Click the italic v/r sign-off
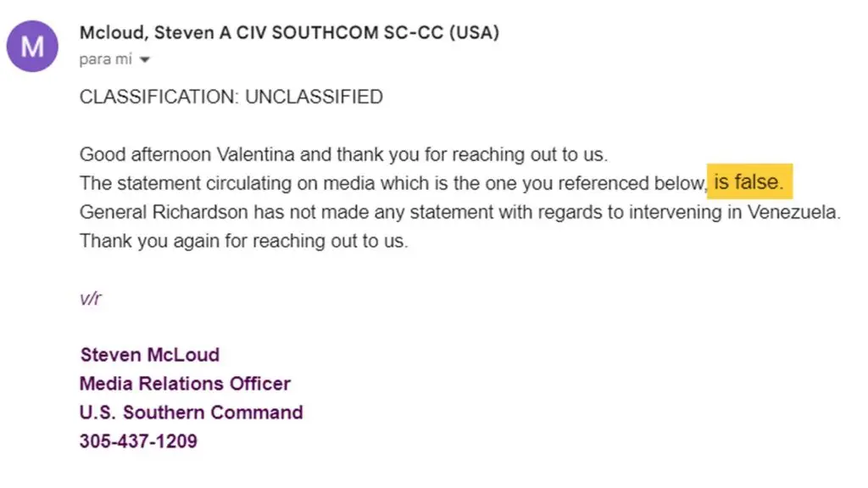Screen dimensions: 868x488 pos(91,299)
